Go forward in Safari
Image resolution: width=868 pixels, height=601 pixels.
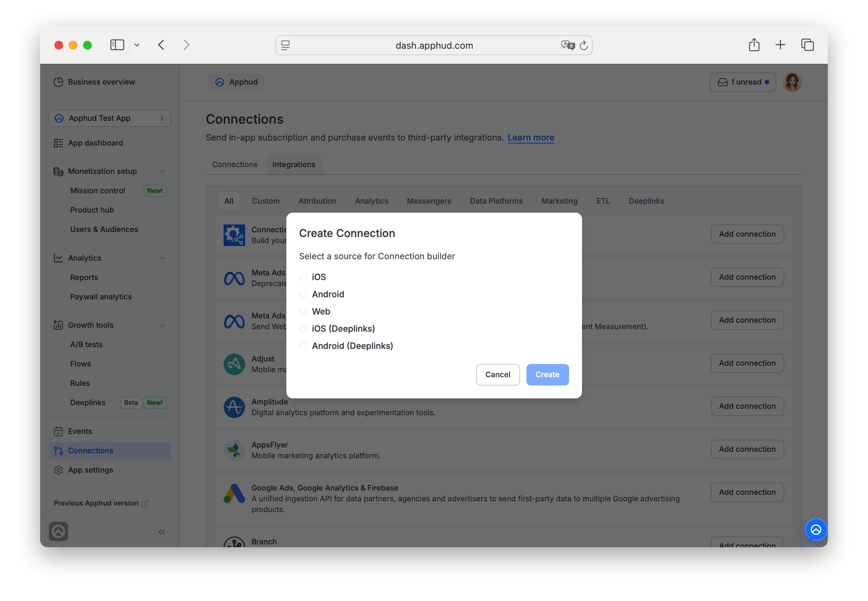pyautogui.click(x=186, y=45)
